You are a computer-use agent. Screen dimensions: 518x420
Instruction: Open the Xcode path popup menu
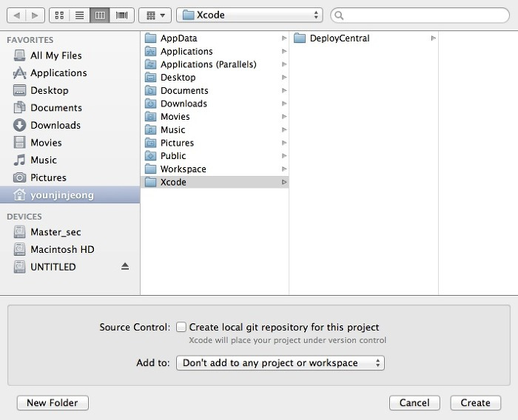point(249,16)
